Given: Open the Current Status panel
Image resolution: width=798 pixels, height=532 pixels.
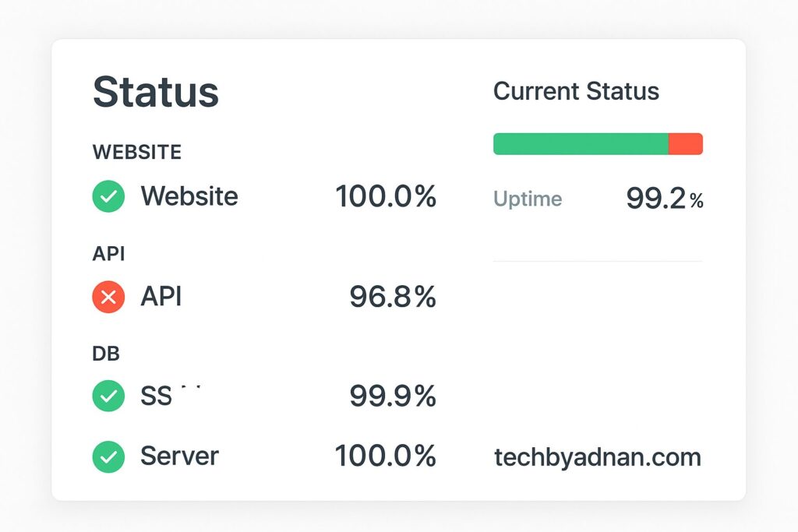Looking at the screenshot, I should pos(576,91).
